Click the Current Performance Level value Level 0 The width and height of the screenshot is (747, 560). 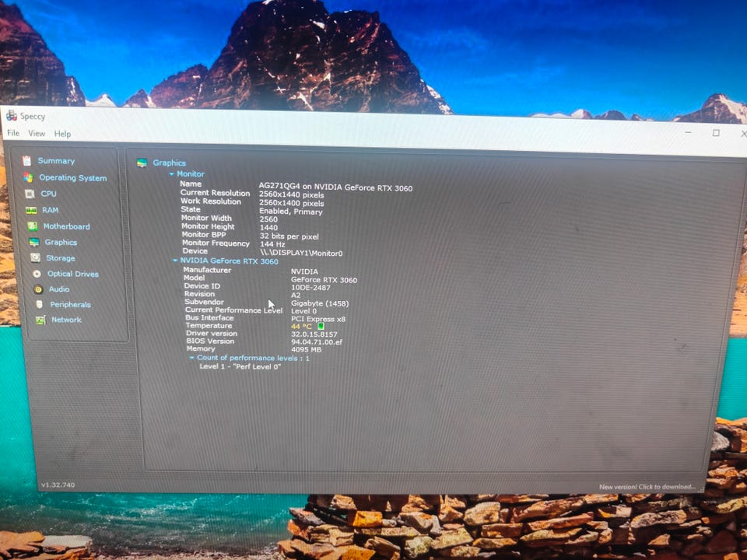point(304,311)
